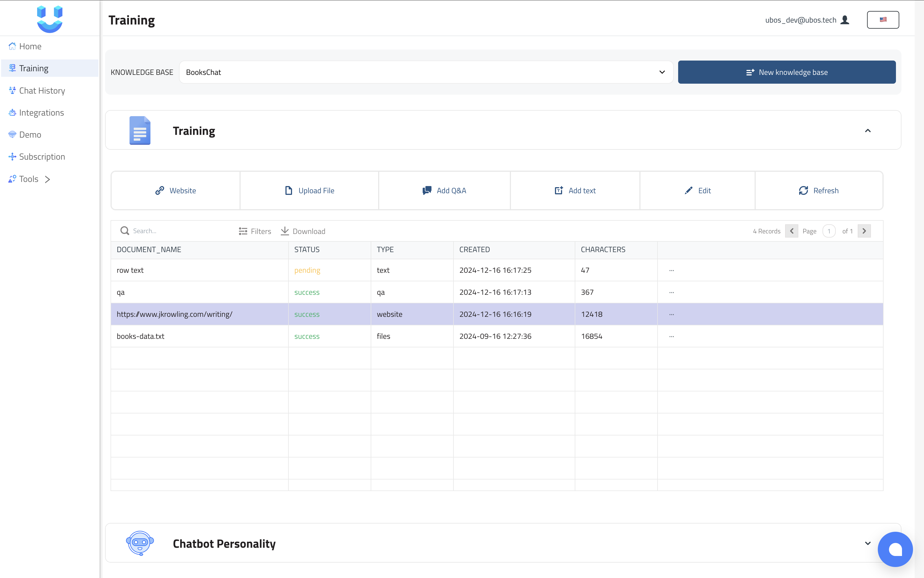Open Chat History in sidebar
This screenshot has width=924, height=578.
coord(50,91)
